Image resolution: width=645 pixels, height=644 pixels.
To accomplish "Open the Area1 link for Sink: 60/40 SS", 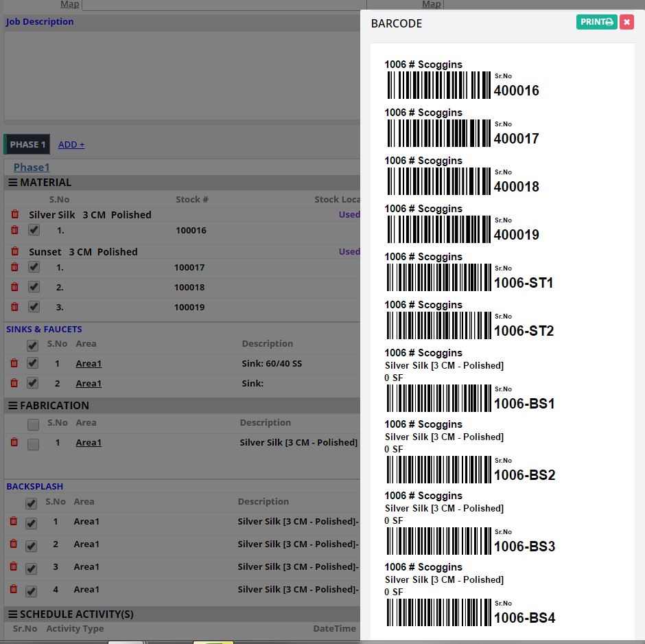I will pos(89,363).
